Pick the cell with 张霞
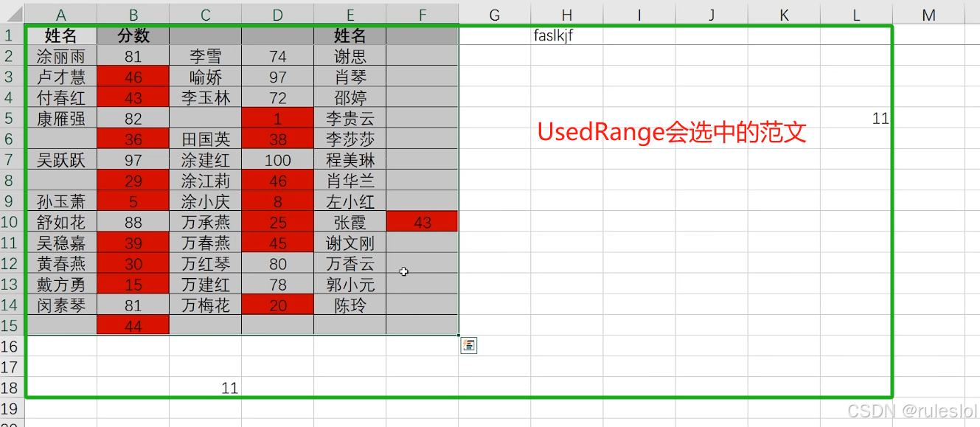This screenshot has height=427, width=980. (x=350, y=222)
